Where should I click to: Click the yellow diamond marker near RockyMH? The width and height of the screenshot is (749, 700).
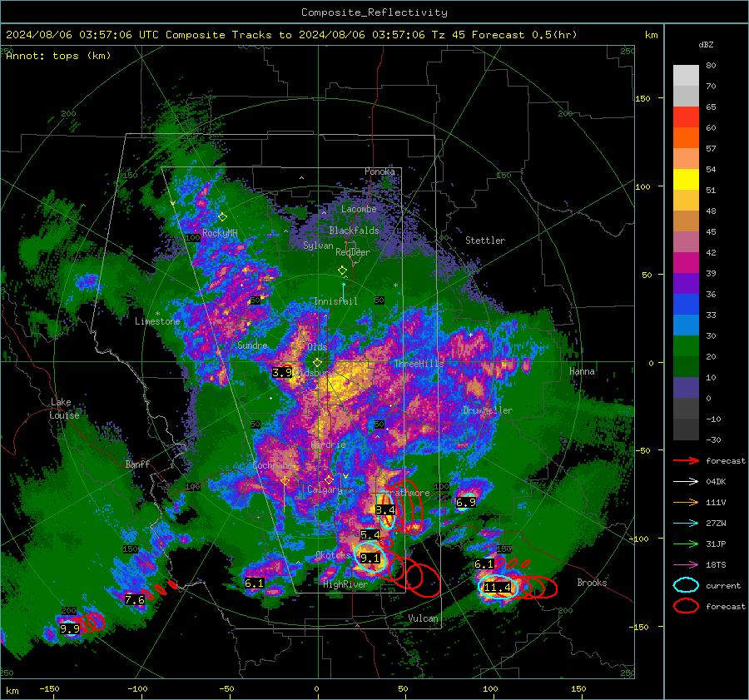222,217
